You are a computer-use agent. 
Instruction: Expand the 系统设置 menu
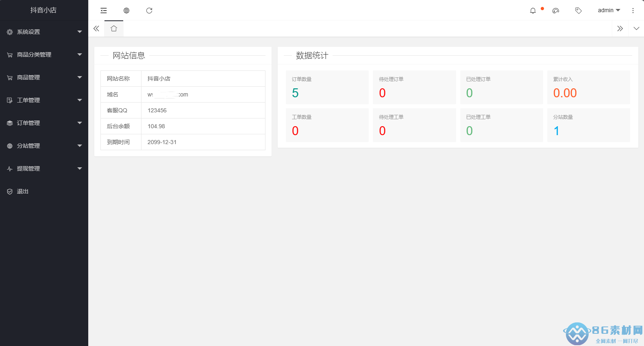pos(44,32)
